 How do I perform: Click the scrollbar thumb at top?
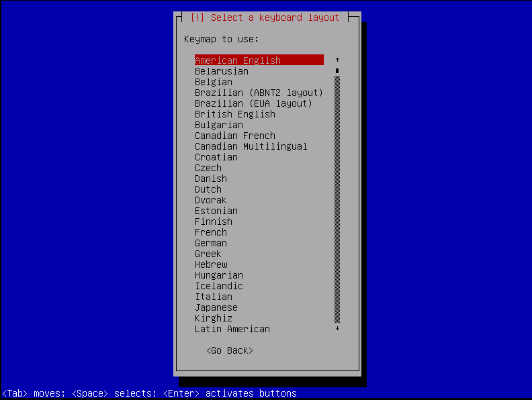coord(337,70)
